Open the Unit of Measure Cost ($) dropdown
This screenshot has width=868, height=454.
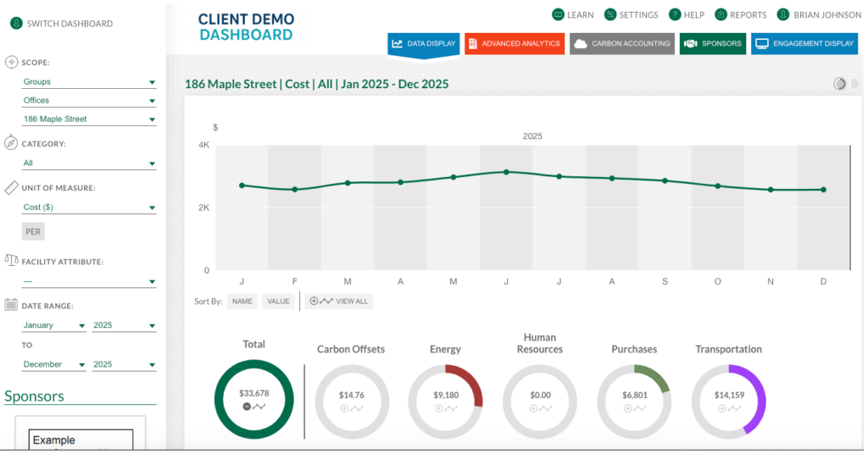pyautogui.click(x=89, y=208)
